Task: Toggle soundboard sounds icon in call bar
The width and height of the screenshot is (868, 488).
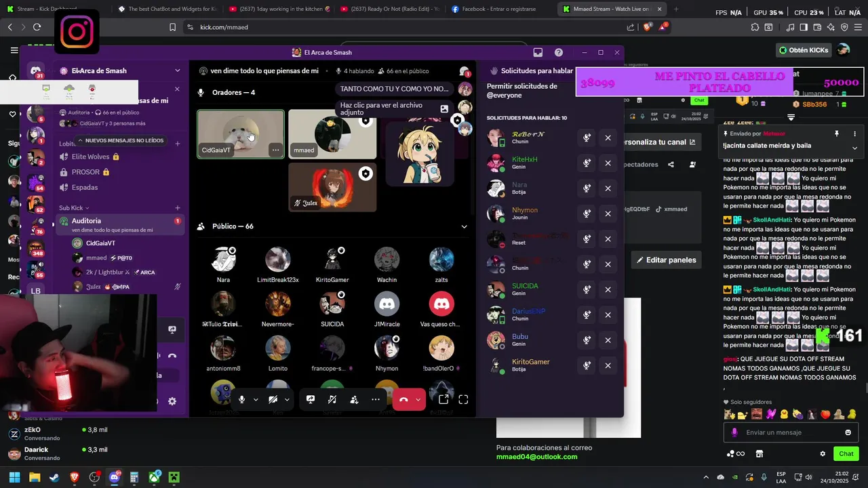Action: 332,400
